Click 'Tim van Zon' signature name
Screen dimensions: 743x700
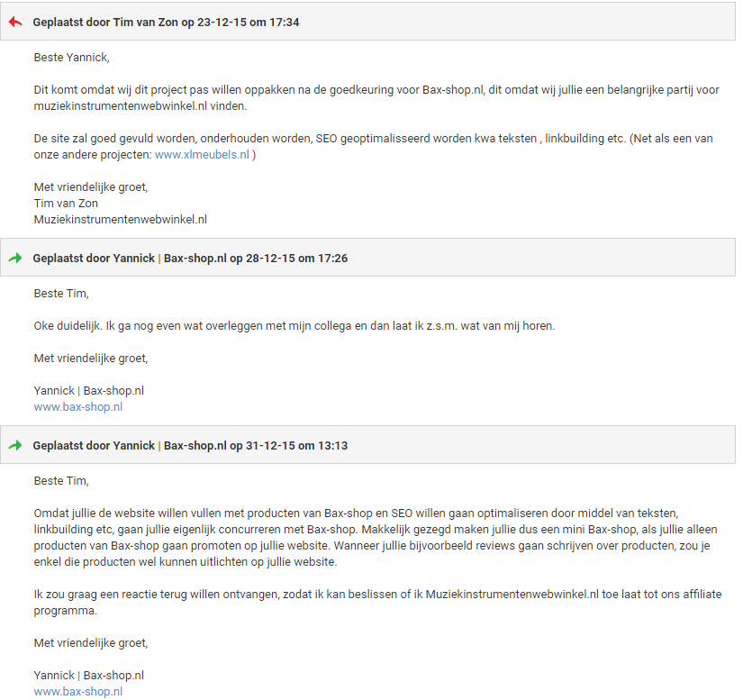click(66, 204)
